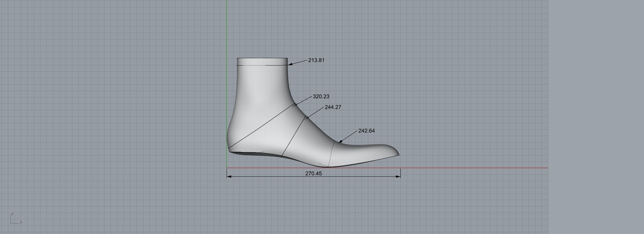Select the pointed toe tip of the last
This screenshot has height=234, width=644.
tap(398, 154)
